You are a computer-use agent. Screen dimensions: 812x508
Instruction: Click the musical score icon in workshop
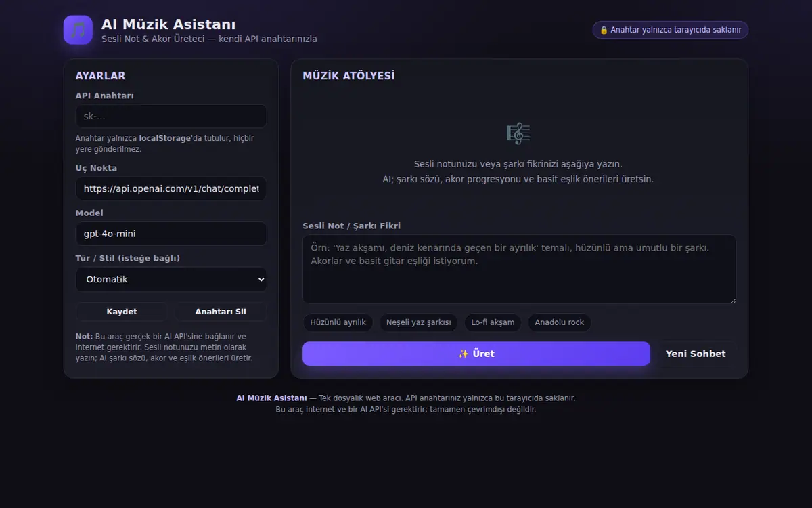(518, 133)
